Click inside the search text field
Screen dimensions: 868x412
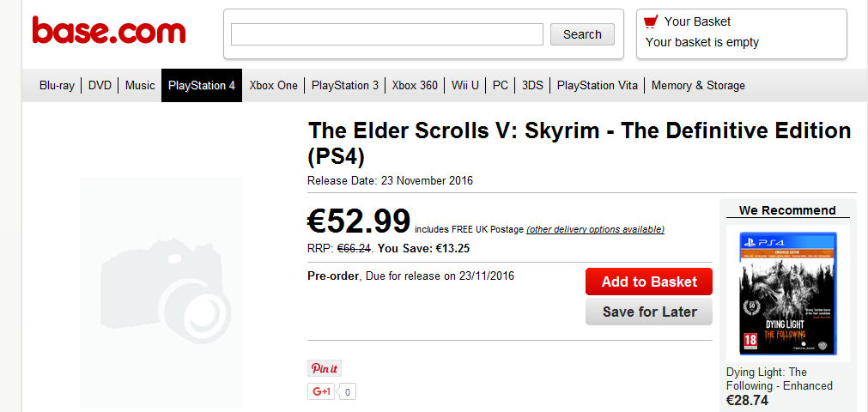pos(387,34)
